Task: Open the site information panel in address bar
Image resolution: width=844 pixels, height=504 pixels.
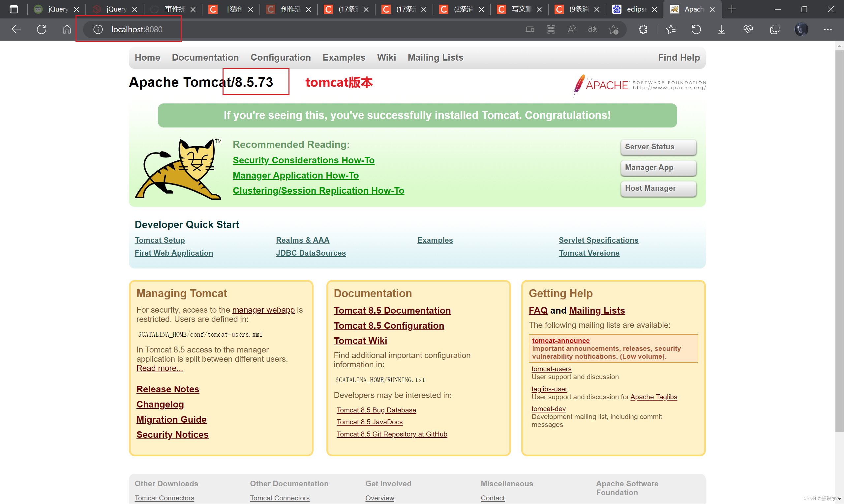Action: (x=98, y=29)
